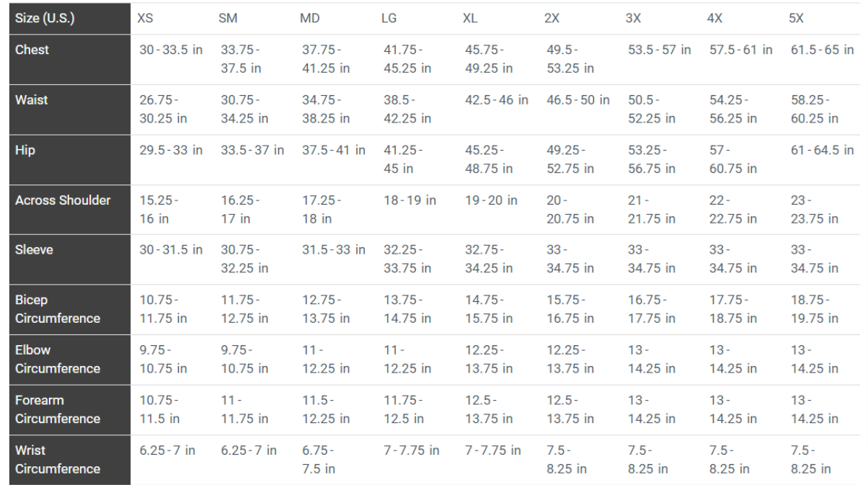
Task: Click the Forearm Circumference row label
Action: pyautogui.click(x=58, y=409)
